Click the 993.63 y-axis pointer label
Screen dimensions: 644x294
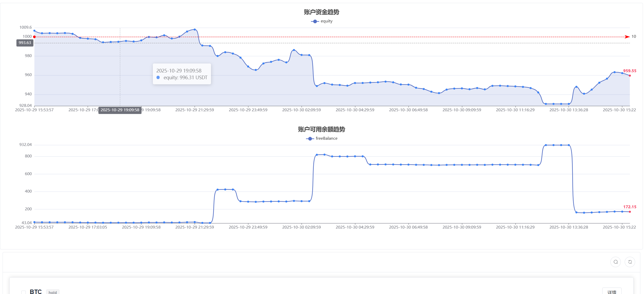(25, 43)
